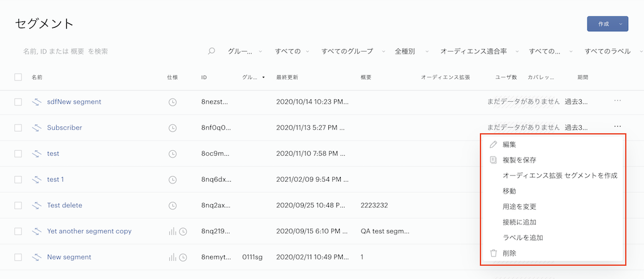
Task: Click clock icon in New segment row
Action: 183,257
